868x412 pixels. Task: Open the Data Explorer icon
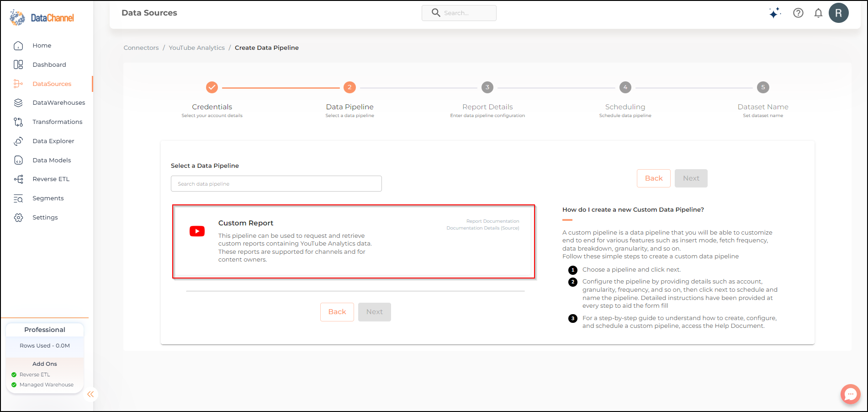tap(18, 141)
